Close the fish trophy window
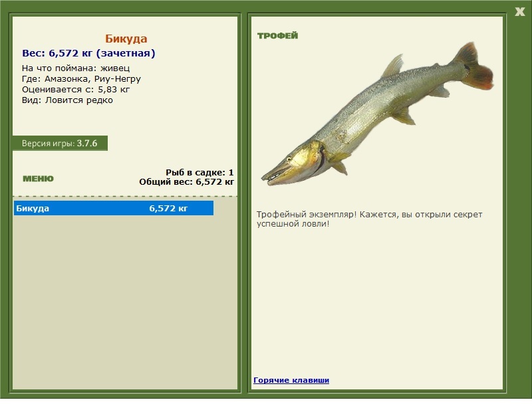Screen dimensions: 532x408 point(519,11)
